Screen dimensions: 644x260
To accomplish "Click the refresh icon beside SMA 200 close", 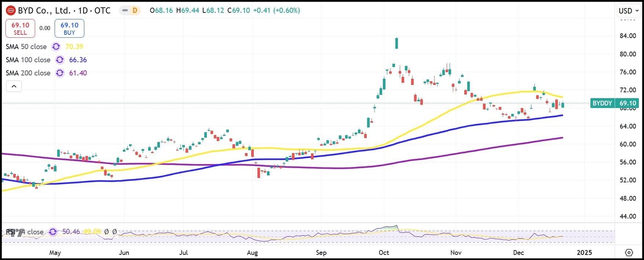I will click(60, 73).
